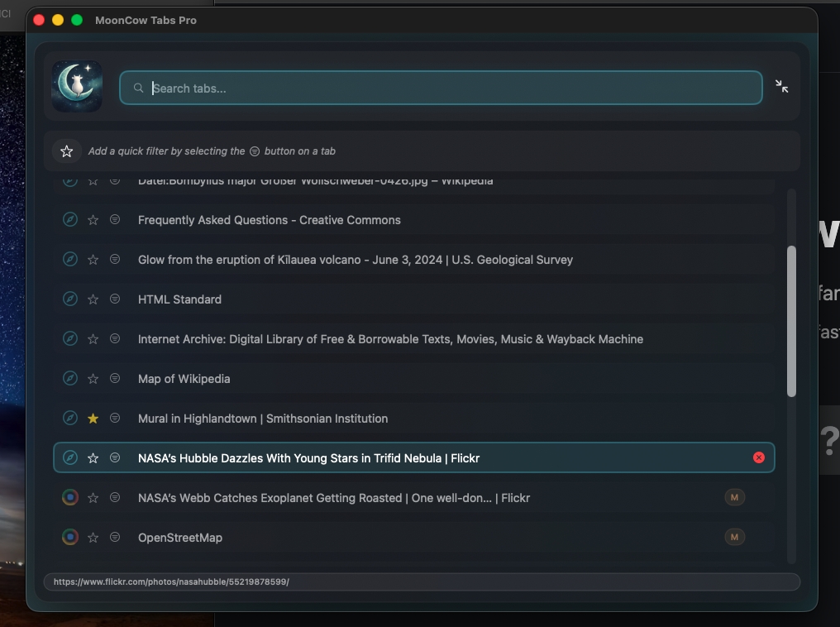Star the Internet Archive tab
The width and height of the screenshot is (840, 627).
coord(93,338)
